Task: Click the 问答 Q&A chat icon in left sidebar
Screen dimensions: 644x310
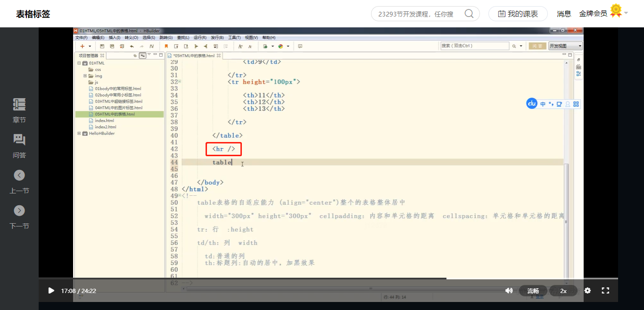Action: pos(19,140)
